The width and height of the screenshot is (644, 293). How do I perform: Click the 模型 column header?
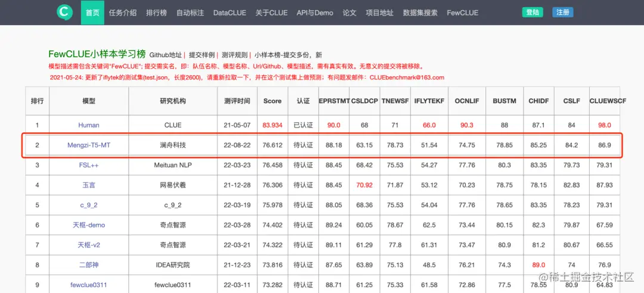point(89,101)
